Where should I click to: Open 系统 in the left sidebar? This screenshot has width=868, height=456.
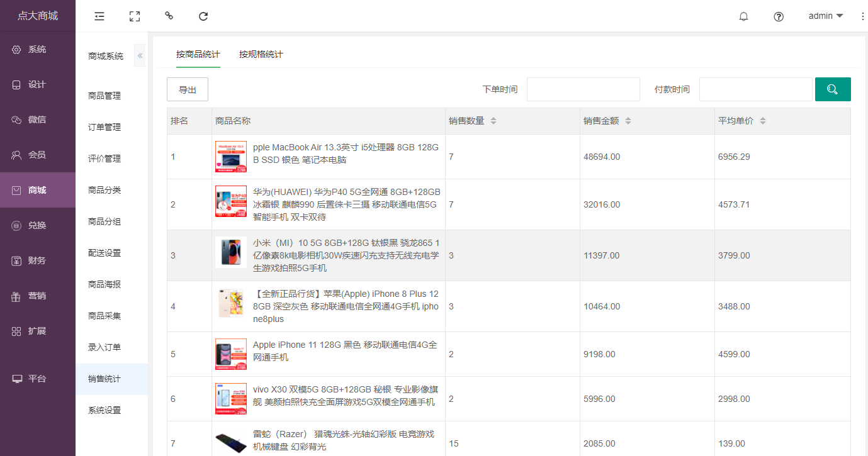(38, 50)
